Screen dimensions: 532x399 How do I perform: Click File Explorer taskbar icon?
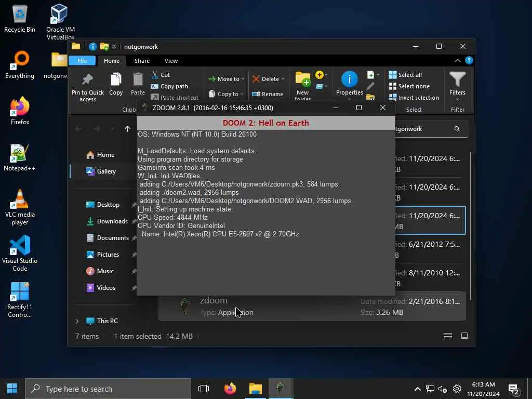pyautogui.click(x=255, y=389)
